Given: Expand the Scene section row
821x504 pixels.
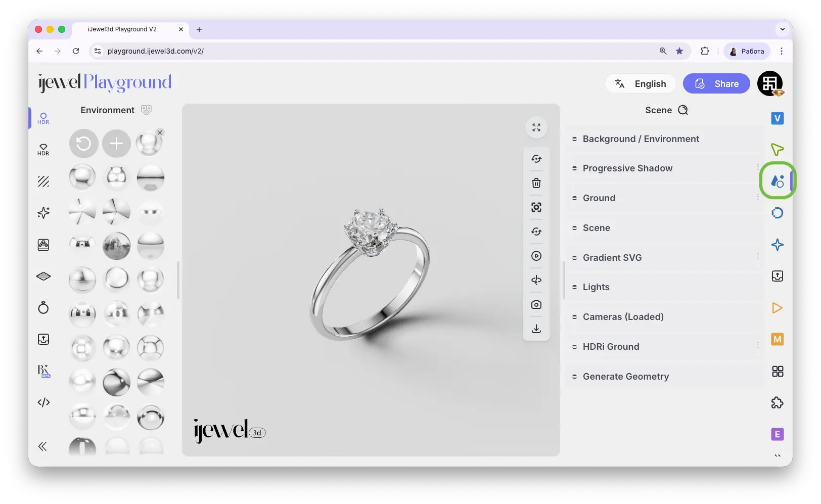Looking at the screenshot, I should (665, 228).
